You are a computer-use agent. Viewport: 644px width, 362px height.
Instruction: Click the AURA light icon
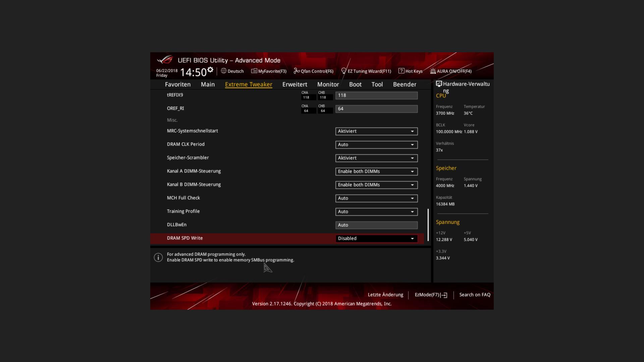[433, 71]
